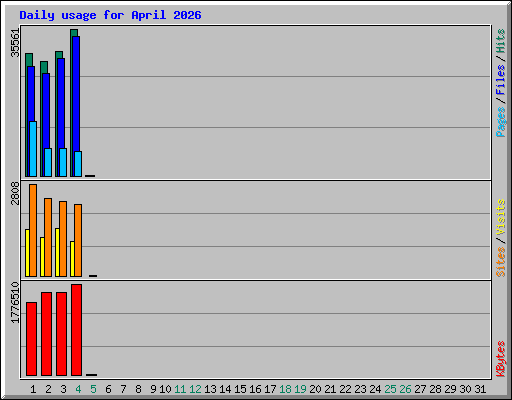Click the '1776510' KBytes axis value
The image size is (512, 400).
pos(15,302)
